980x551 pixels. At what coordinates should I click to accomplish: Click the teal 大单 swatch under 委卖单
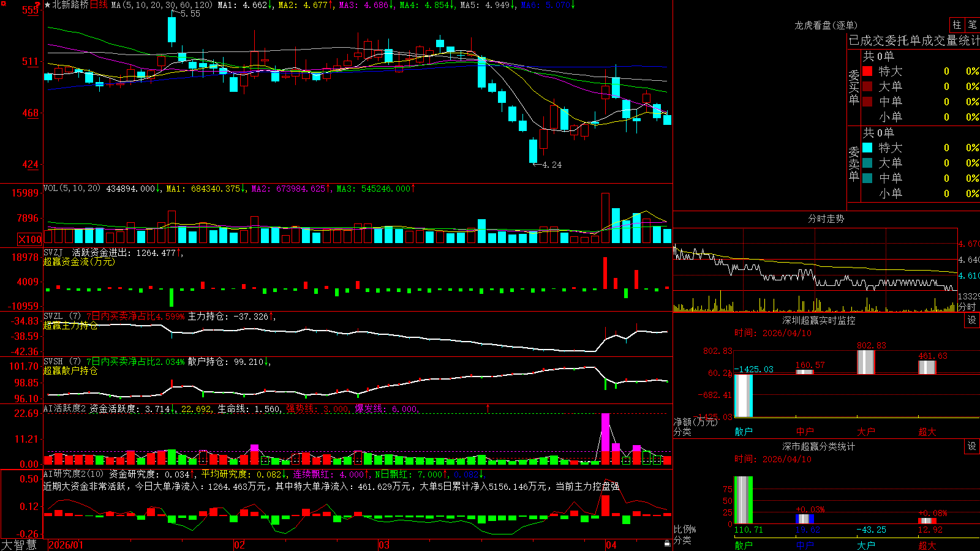tap(867, 163)
